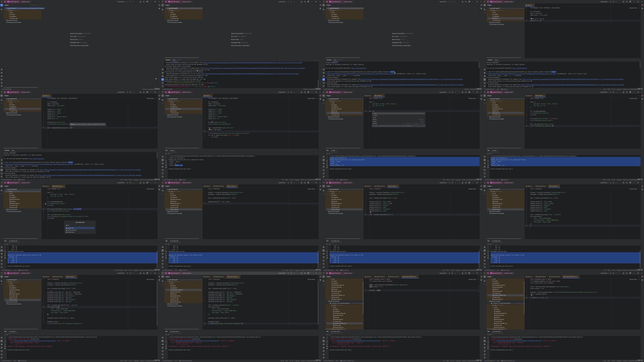Select goods_rate.xlsx highlighted in open.py Run-output frame
This screenshot has height=362, width=644.
[x=184, y=109]
